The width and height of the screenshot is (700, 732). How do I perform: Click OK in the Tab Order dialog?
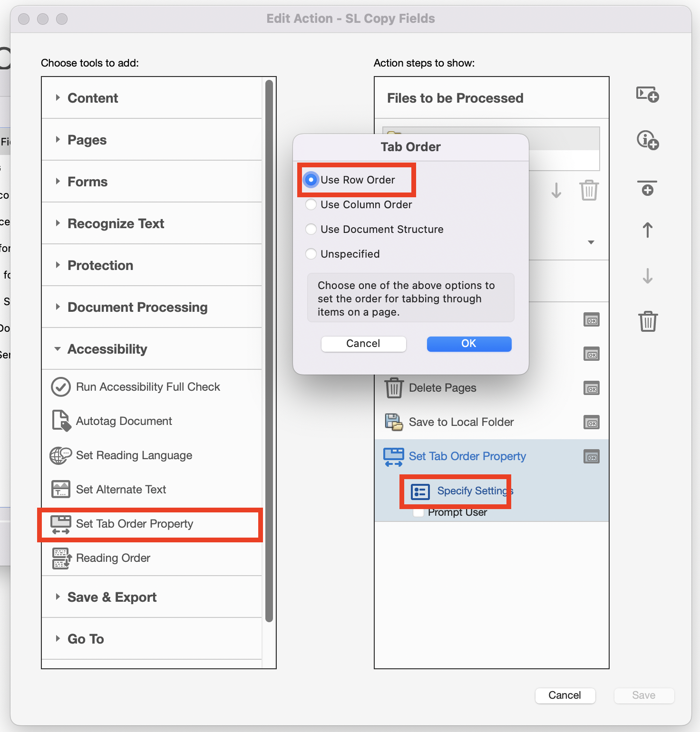click(x=469, y=343)
